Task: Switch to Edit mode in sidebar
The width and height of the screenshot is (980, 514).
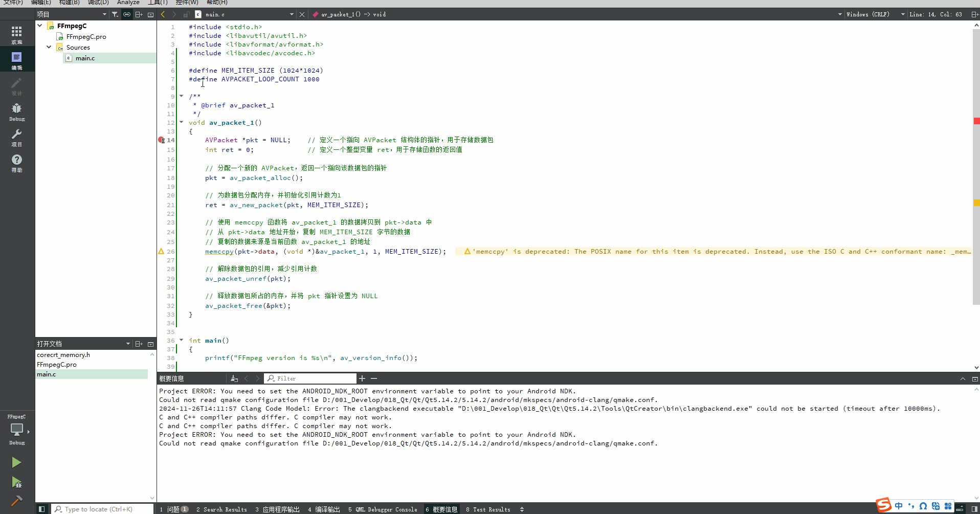Action: coord(17,60)
